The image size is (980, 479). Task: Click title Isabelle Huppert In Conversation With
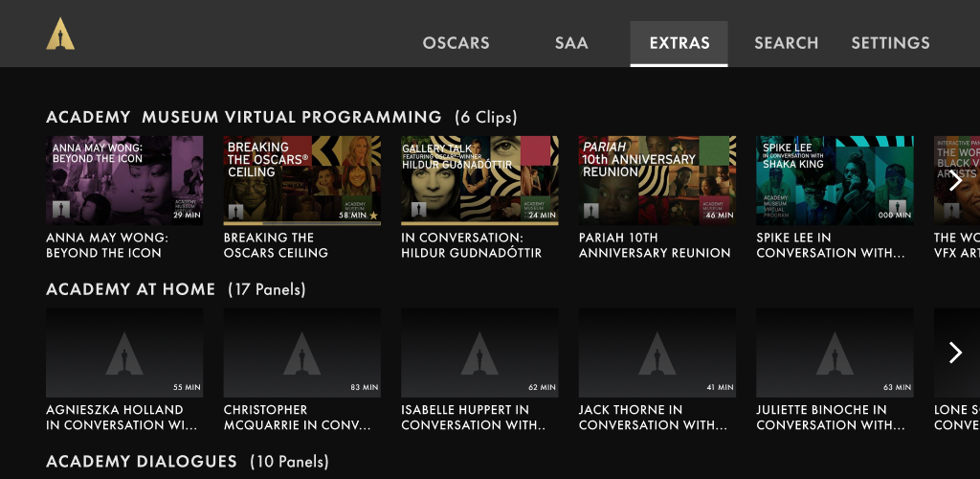[473, 417]
